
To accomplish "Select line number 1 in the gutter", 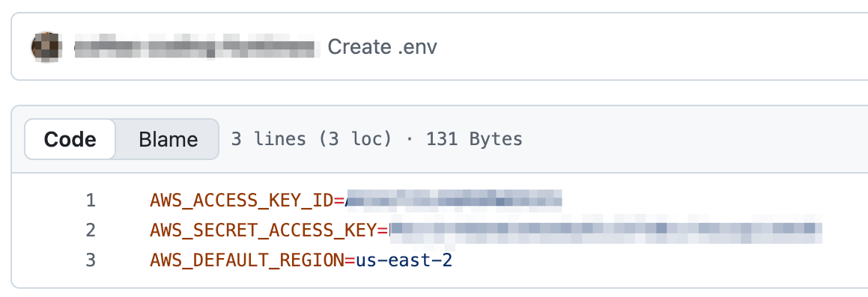I will (x=91, y=200).
